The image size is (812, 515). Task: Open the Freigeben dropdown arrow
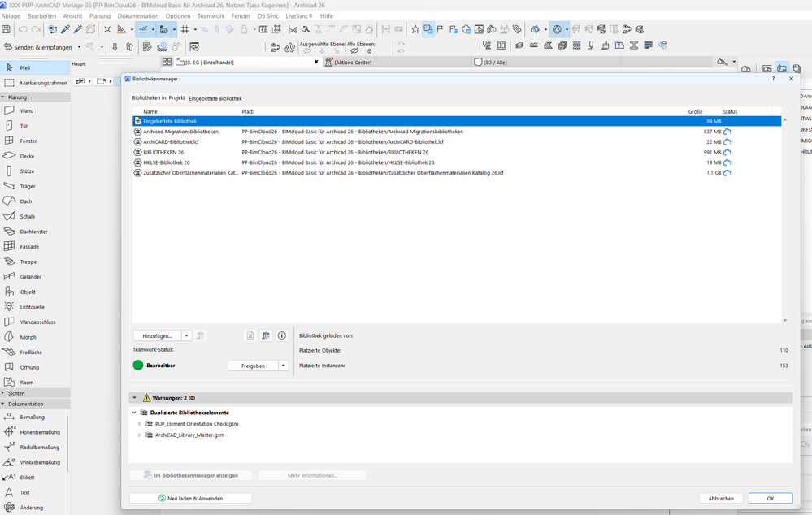pyautogui.click(x=284, y=366)
